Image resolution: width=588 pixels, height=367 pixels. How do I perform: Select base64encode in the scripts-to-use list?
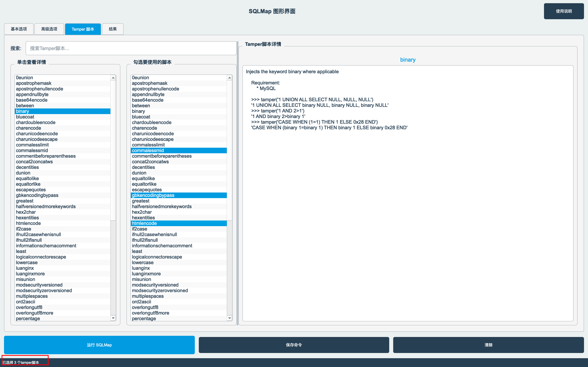click(147, 100)
